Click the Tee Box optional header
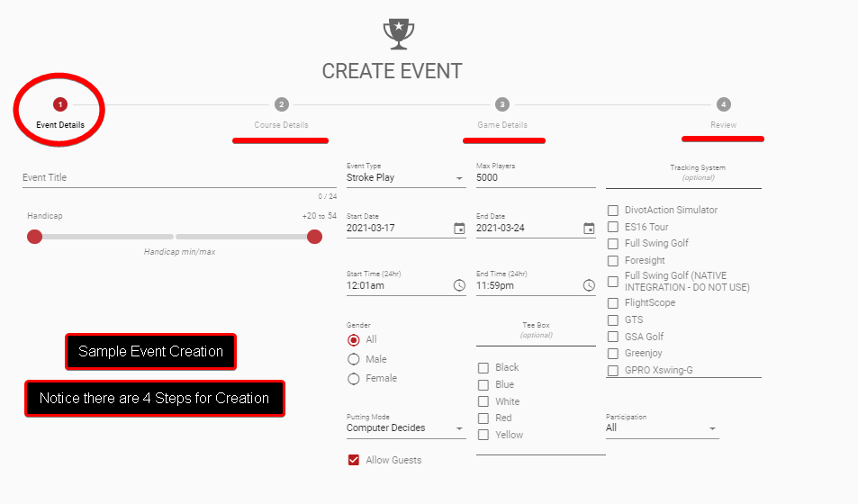 point(536,330)
